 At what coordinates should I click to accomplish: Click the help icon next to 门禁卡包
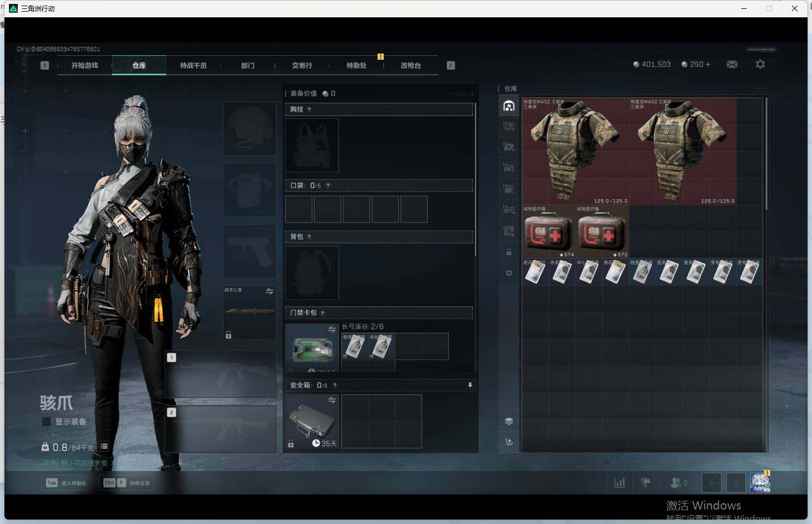pyautogui.click(x=323, y=313)
